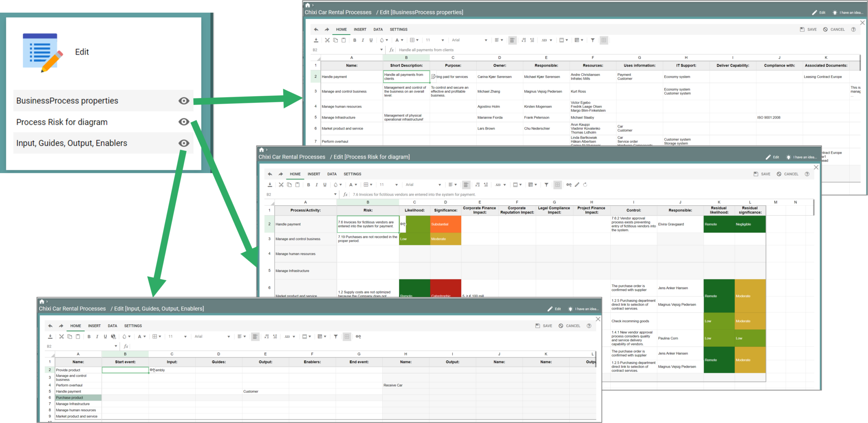Click the Insert link icon in Input, Guides toolbar
This screenshot has height=423, width=868.
coord(359,337)
